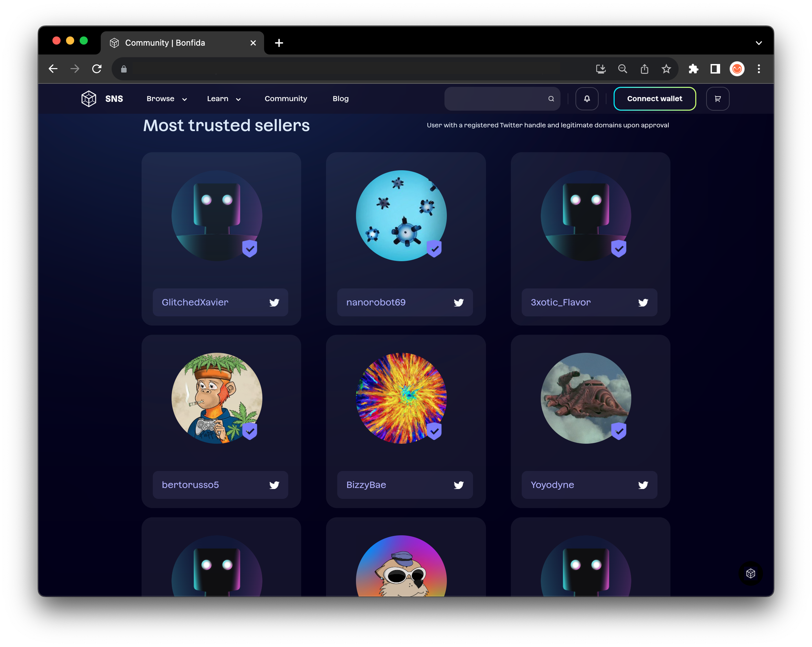The image size is (812, 647).
Task: Open GlitchedXavier's Twitter bird icon
Action: pos(274,303)
